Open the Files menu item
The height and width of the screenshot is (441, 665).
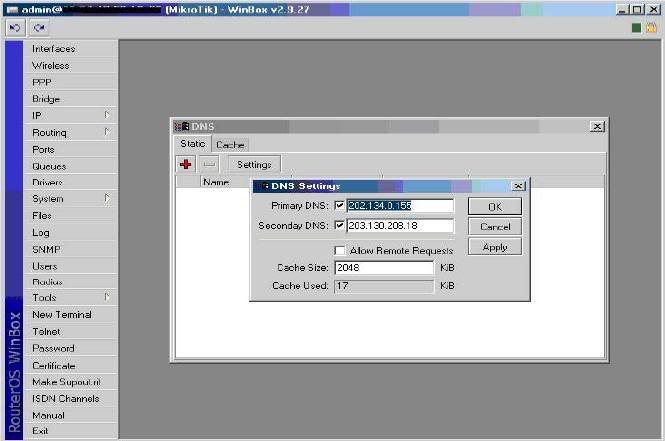(x=70, y=215)
